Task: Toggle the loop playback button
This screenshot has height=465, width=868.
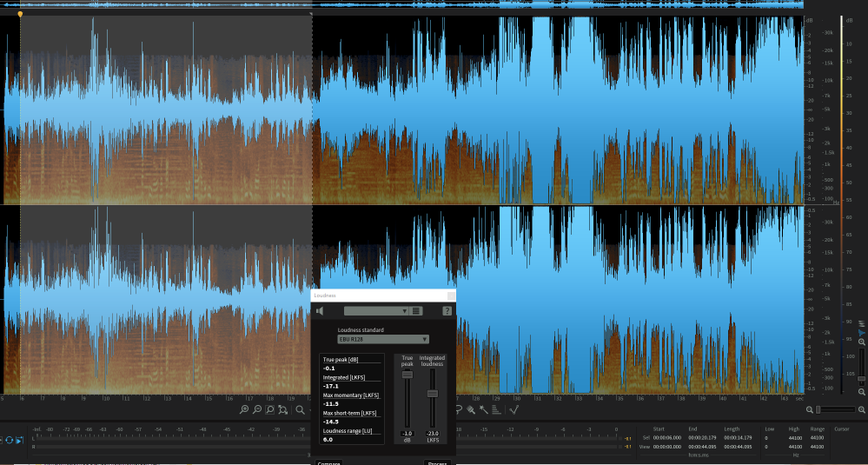Action: [10, 440]
